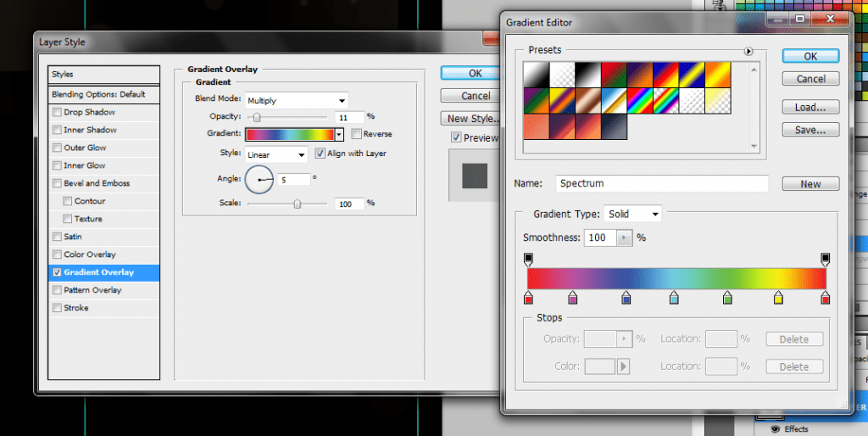The image size is (868, 436).
Task: Open Blending Options: Default in styles list
Action: pyautogui.click(x=98, y=94)
